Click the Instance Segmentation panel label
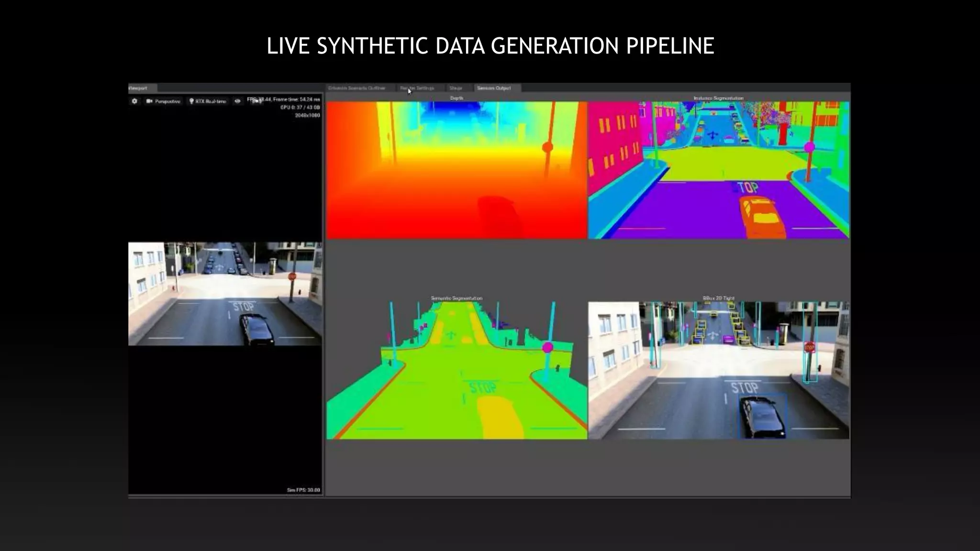 (x=718, y=98)
